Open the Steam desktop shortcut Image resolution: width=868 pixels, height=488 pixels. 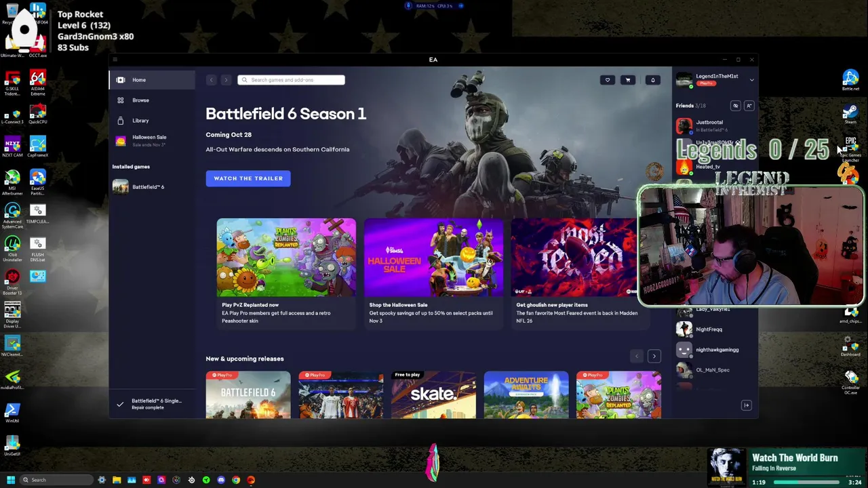850,114
